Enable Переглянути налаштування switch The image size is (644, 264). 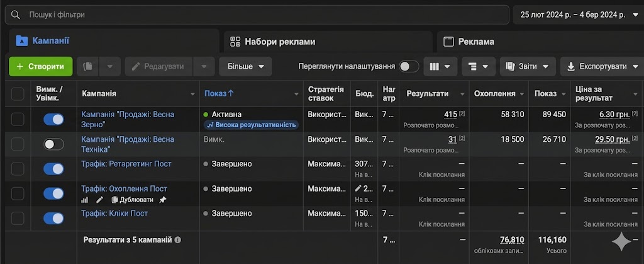[409, 67]
